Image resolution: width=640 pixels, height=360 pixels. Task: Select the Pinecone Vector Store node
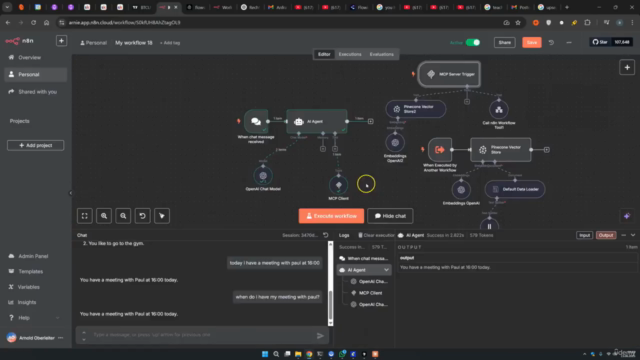click(501, 150)
